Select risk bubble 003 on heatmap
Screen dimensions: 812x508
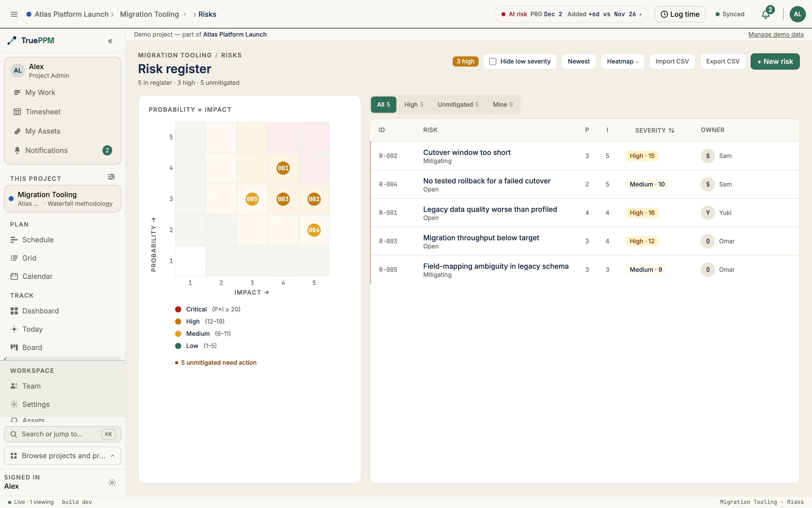tap(283, 199)
